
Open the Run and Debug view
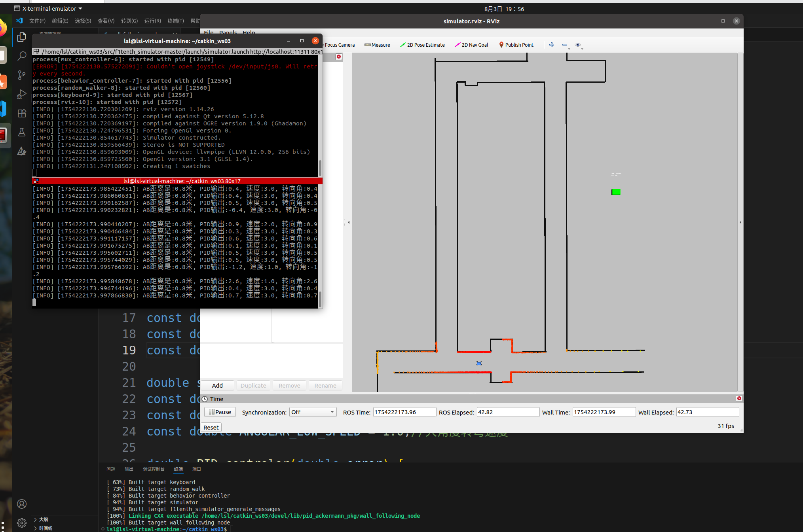click(x=22, y=94)
